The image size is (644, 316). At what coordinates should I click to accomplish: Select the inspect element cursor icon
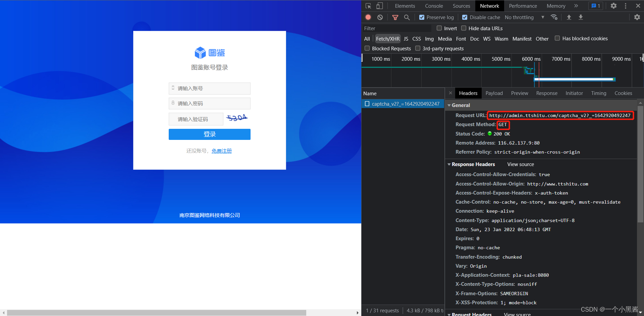click(368, 6)
